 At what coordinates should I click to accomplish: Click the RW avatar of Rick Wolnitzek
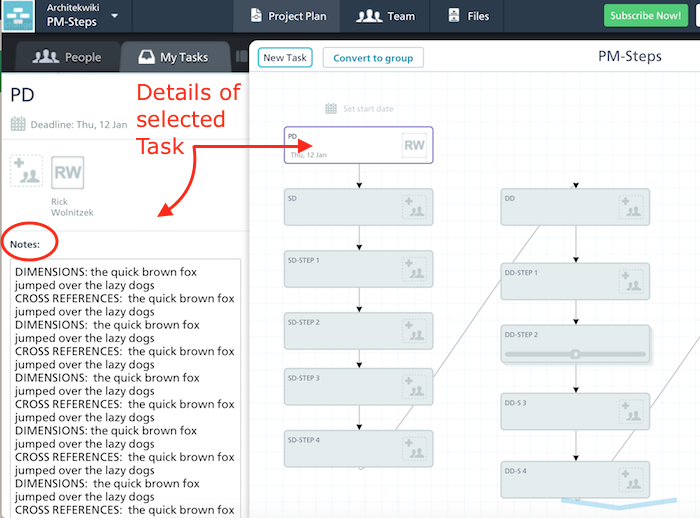pos(67,172)
